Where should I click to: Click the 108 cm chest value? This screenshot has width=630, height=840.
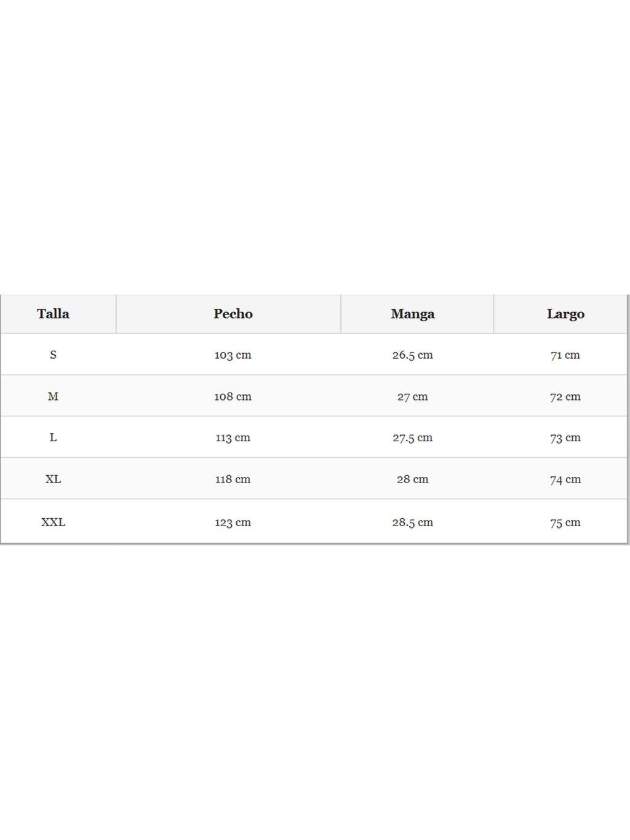click(x=233, y=396)
